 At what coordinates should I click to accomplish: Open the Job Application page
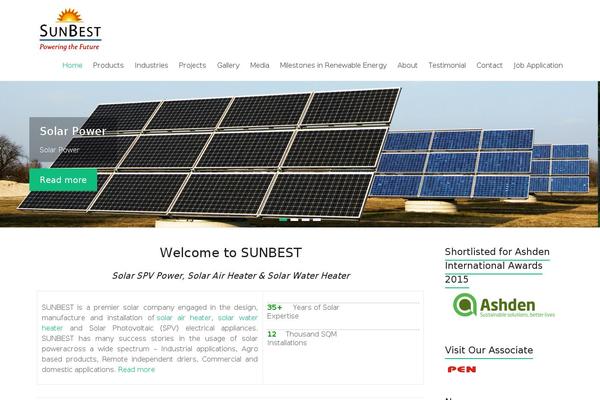tap(538, 65)
